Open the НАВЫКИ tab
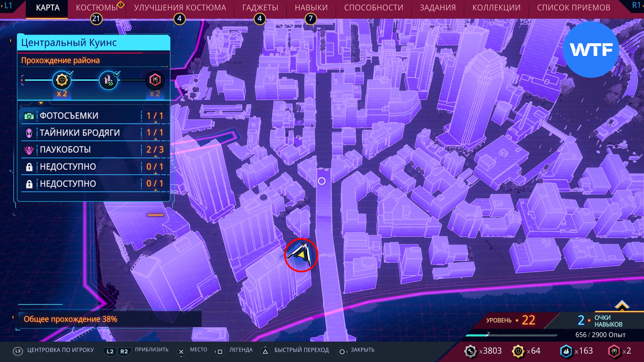The height and width of the screenshot is (362, 644). click(x=311, y=8)
